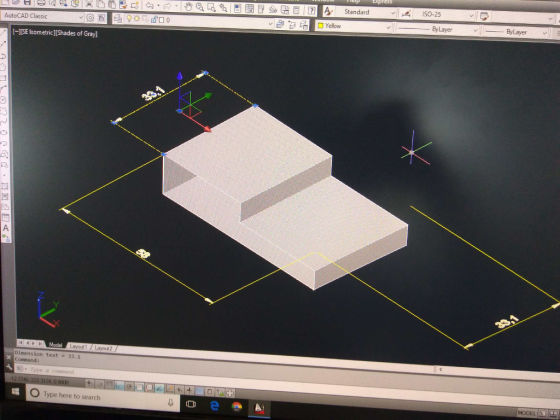This screenshot has width=560, height=420.
Task: Open the QuickCalc calculator icon
Action: pyautogui.click(x=296, y=10)
